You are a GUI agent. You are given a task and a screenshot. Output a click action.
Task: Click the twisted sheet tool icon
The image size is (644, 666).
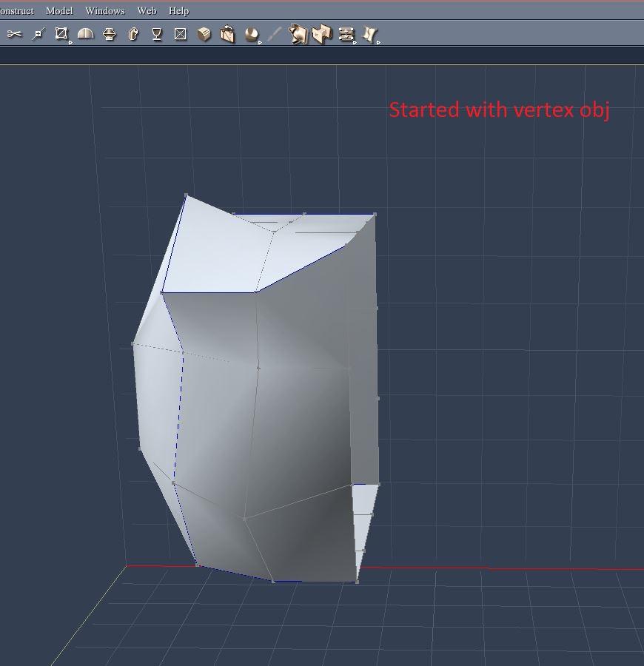coord(370,34)
